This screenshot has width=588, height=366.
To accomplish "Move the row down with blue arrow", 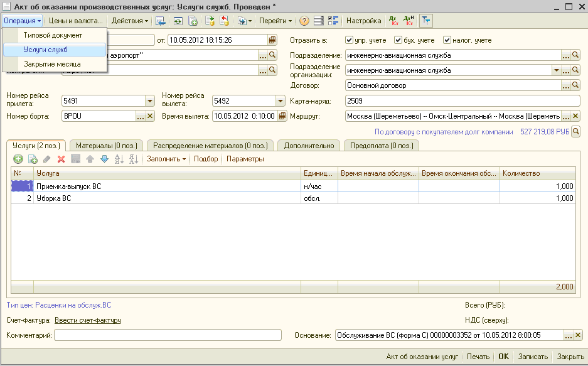I will pyautogui.click(x=104, y=159).
